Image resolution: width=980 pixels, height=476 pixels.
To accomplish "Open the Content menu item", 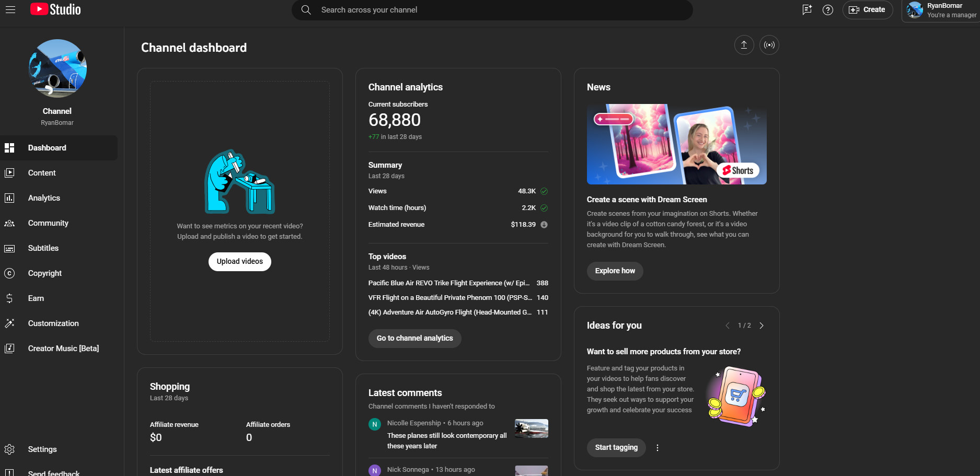I will (x=59, y=173).
